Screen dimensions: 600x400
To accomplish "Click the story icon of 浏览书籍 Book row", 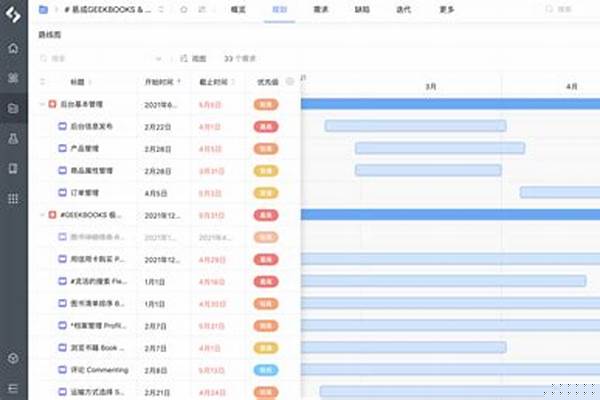I will pyautogui.click(x=62, y=348).
